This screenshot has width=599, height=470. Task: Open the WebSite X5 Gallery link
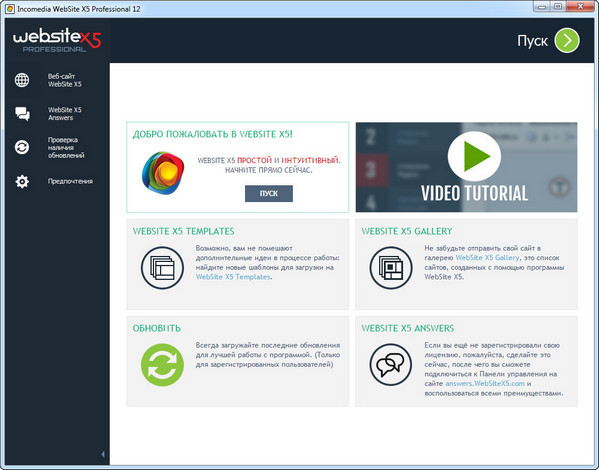pos(487,258)
